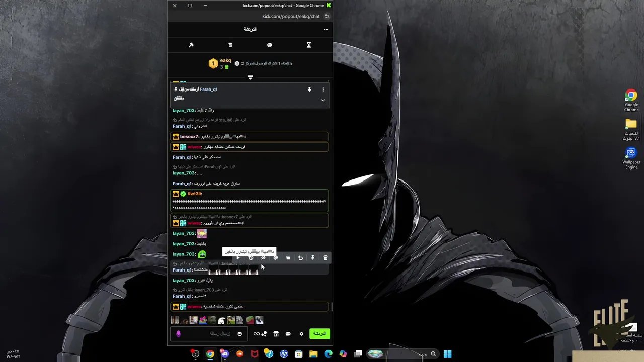Click the green gift icon under eakq
Screen dimensions: 644x362
(x=227, y=67)
